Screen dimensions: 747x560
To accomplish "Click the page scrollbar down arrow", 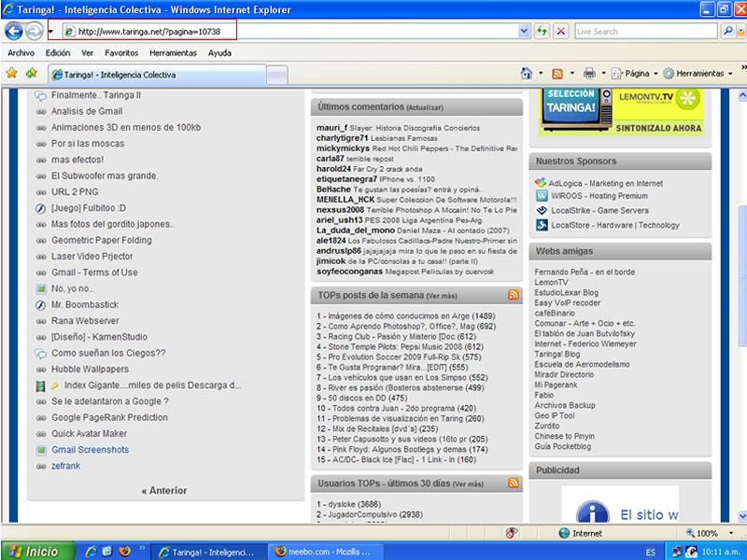I will pos(741,516).
